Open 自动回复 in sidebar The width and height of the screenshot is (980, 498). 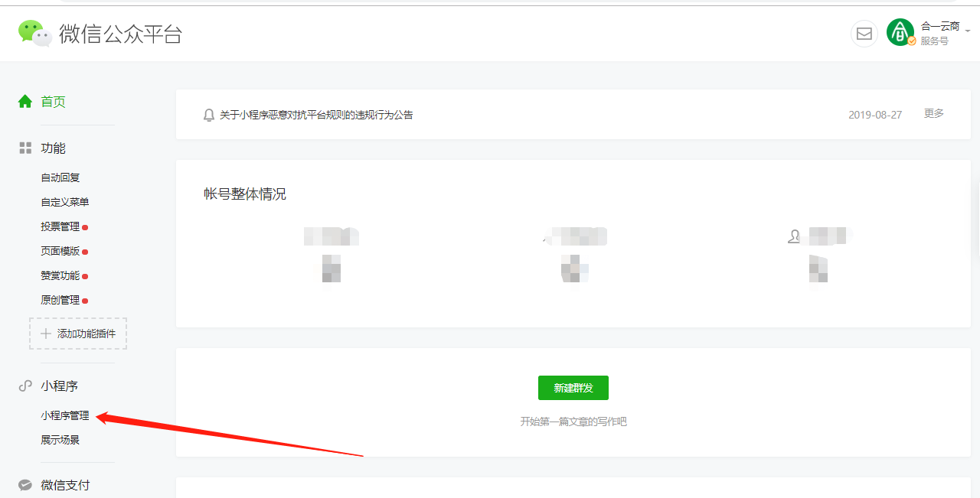(60, 177)
